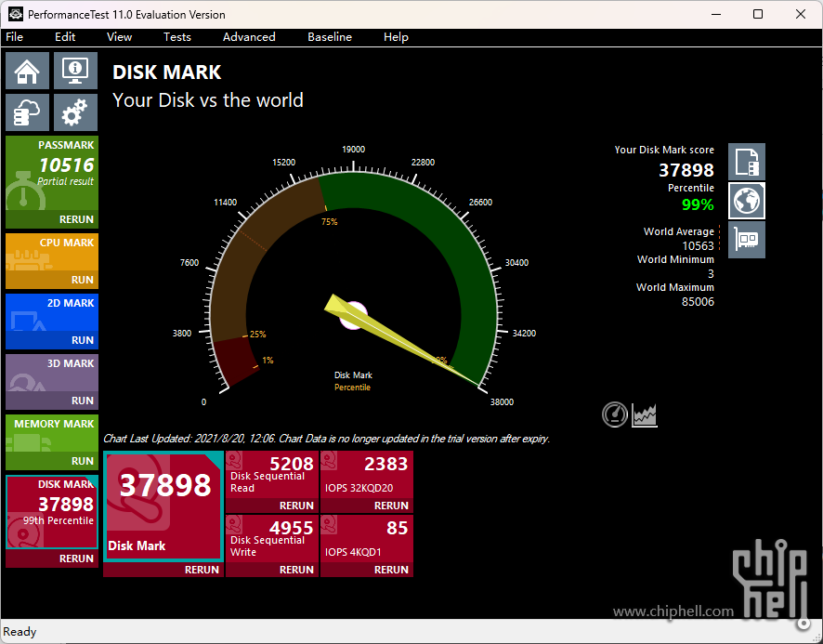Viewport: 823px width, 644px height.
Task: Click the PerformanceTest app icon in title bar
Action: pyautogui.click(x=15, y=14)
